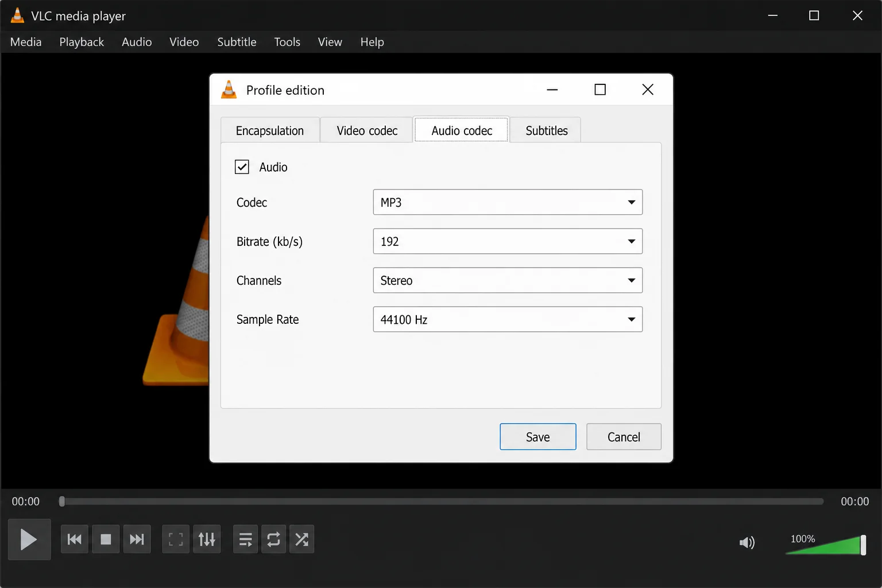Click elapsed time 00:00 label on left

(x=26, y=501)
